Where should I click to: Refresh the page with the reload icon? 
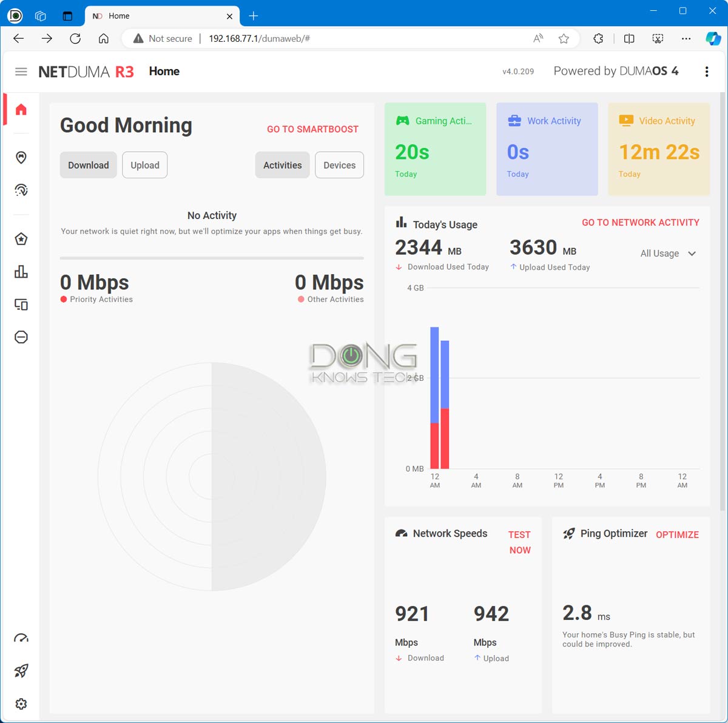pos(75,38)
